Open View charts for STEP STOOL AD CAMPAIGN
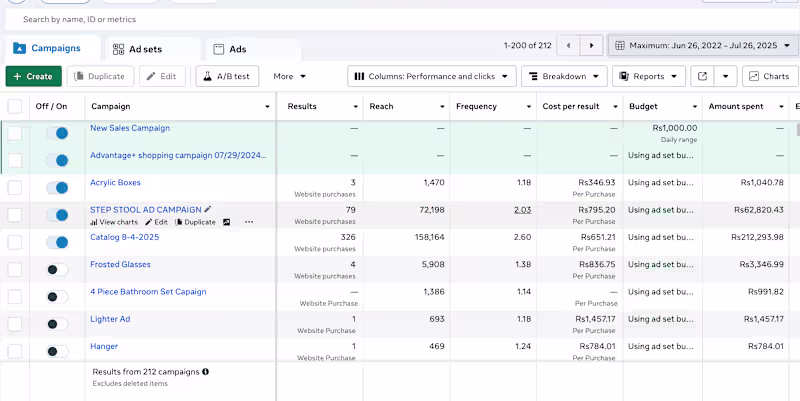 (114, 222)
